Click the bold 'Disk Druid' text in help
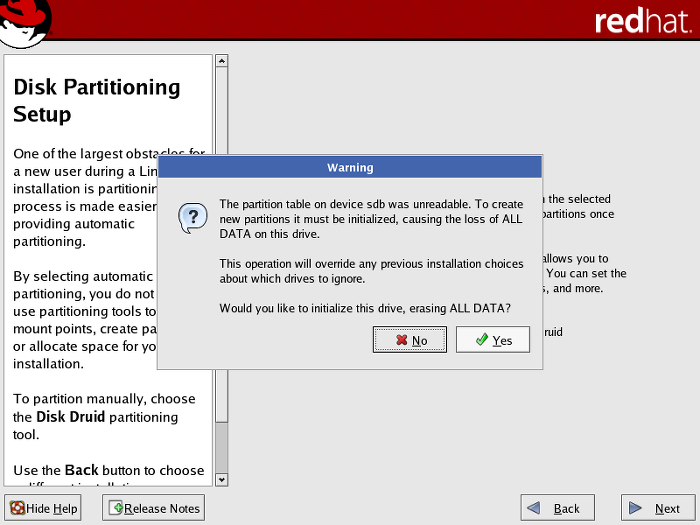The image size is (700, 525). coord(71,417)
